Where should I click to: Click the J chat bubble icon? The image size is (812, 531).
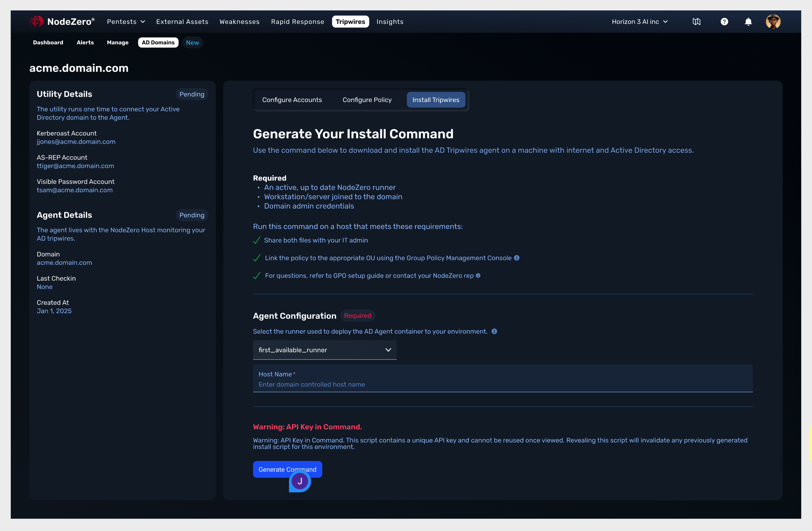[300, 482]
